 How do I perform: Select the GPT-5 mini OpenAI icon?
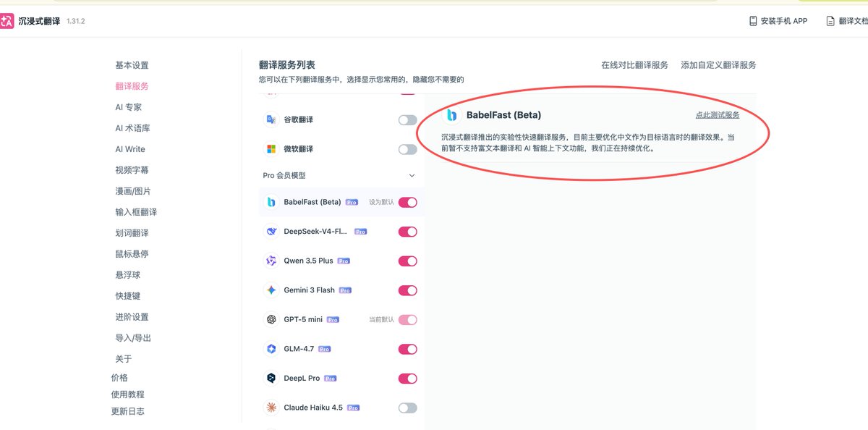click(x=271, y=319)
